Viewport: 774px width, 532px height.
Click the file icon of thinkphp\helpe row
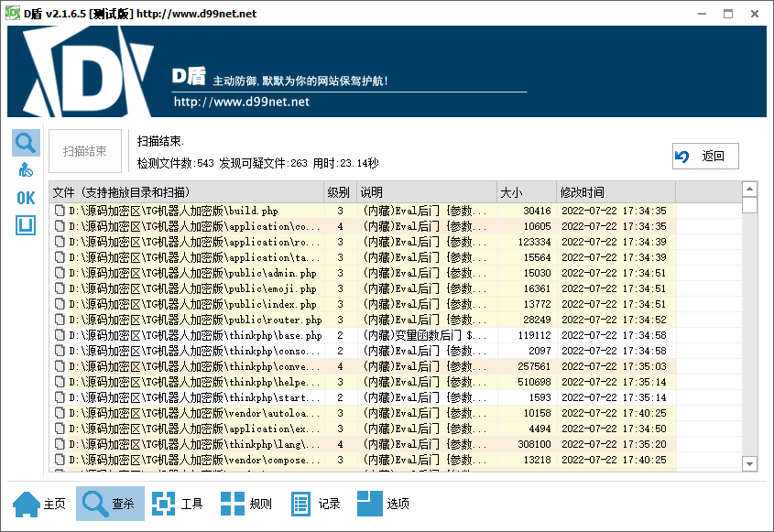(x=60, y=382)
